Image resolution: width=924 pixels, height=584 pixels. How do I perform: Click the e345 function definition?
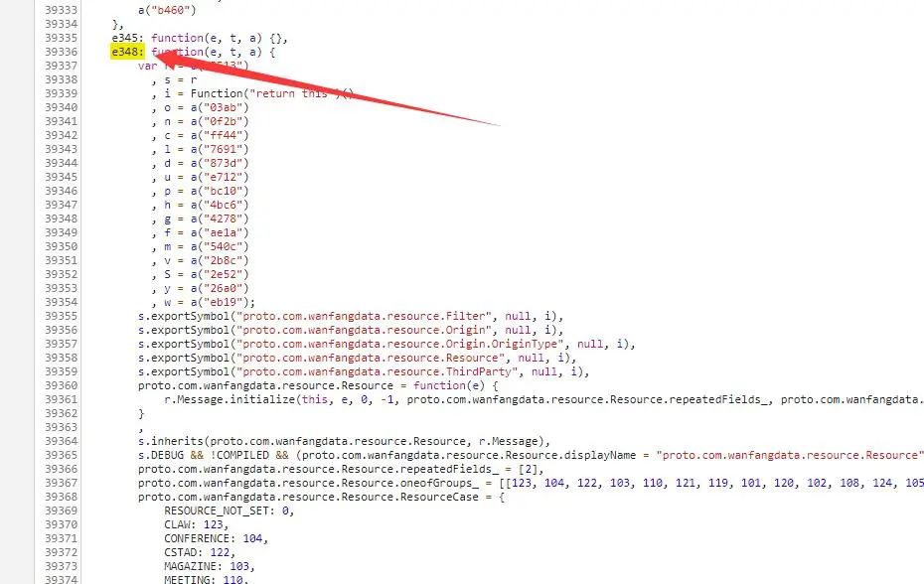click(x=200, y=39)
